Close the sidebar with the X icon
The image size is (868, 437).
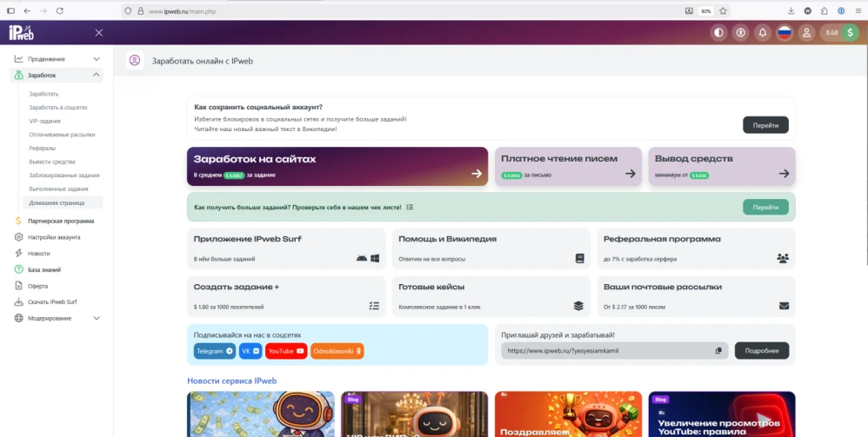click(98, 33)
